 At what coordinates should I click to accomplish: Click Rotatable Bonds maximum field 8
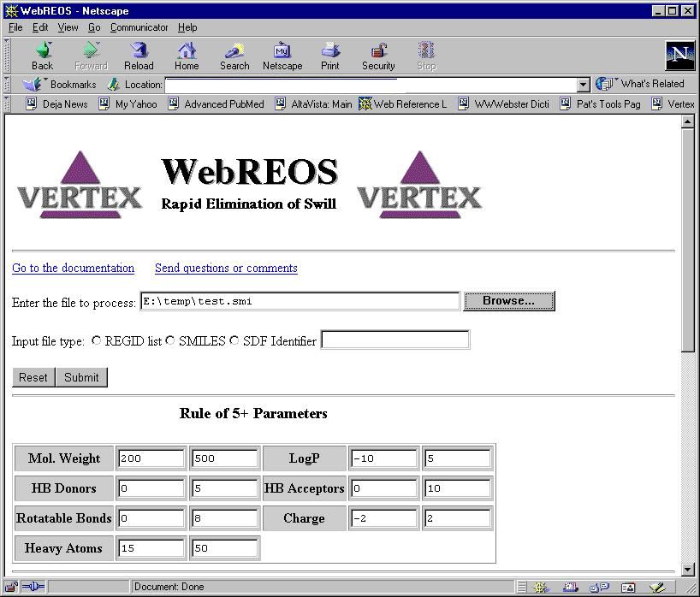224,518
